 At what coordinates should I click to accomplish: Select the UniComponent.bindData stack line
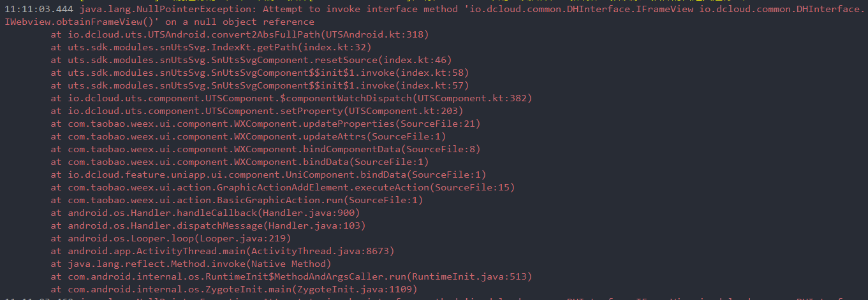click(268, 175)
